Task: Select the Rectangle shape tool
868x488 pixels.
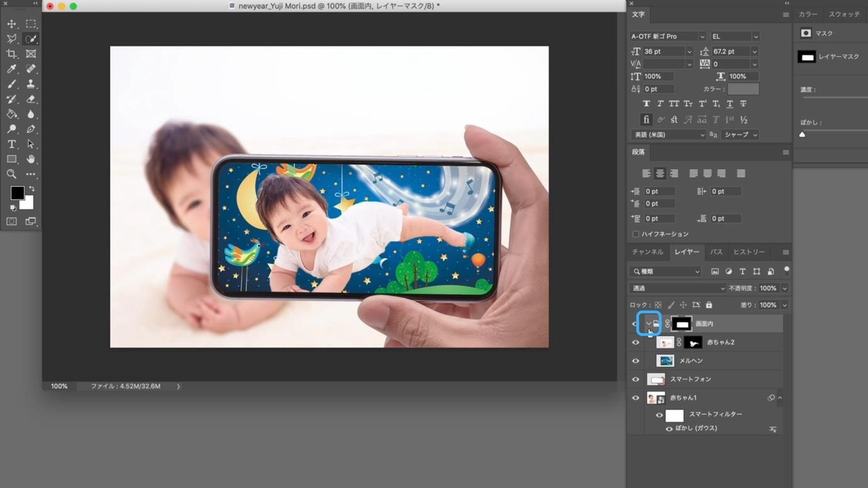Action: click(12, 159)
